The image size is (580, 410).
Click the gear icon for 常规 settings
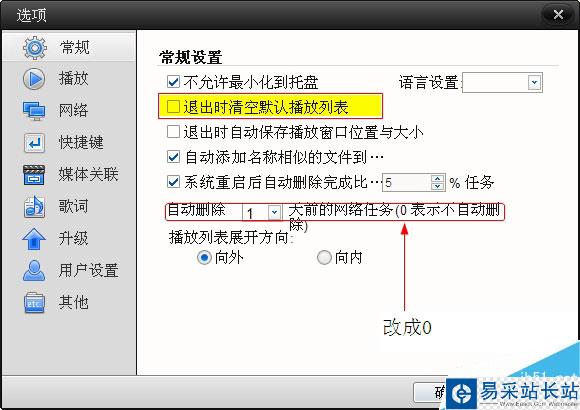tap(35, 48)
